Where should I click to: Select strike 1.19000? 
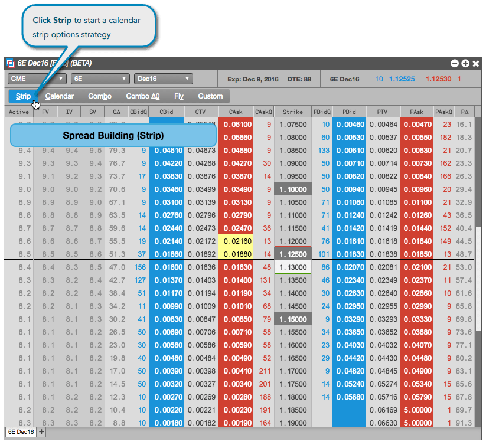(293, 423)
